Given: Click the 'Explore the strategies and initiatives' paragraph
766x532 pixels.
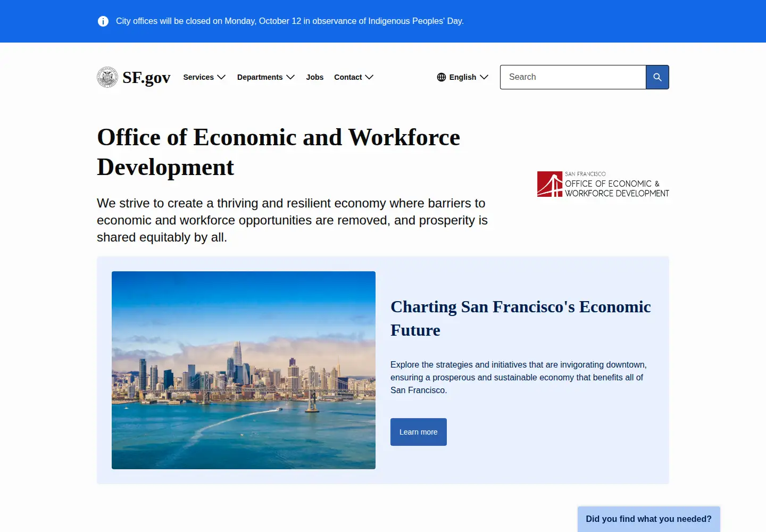Looking at the screenshot, I should pyautogui.click(x=519, y=377).
